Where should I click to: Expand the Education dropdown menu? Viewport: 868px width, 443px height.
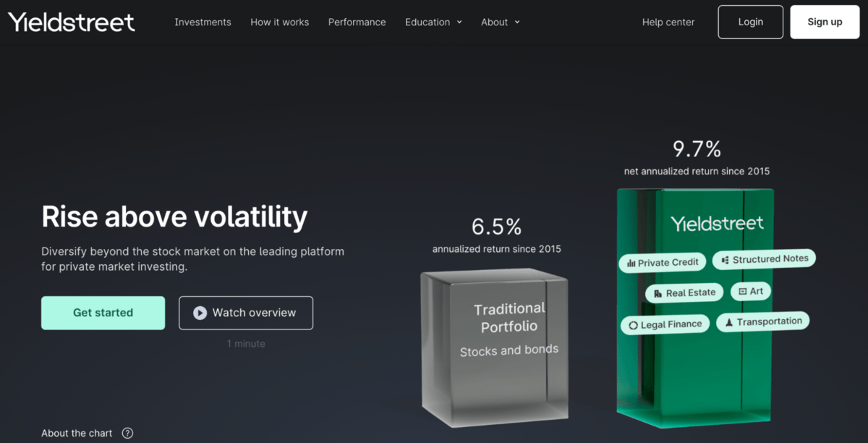click(x=433, y=22)
